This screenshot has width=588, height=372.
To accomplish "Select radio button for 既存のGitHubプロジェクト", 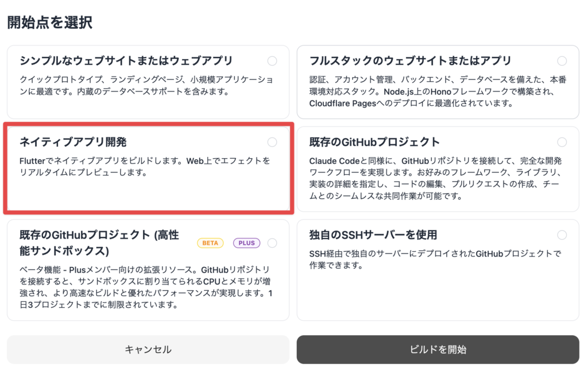I will coord(562,142).
